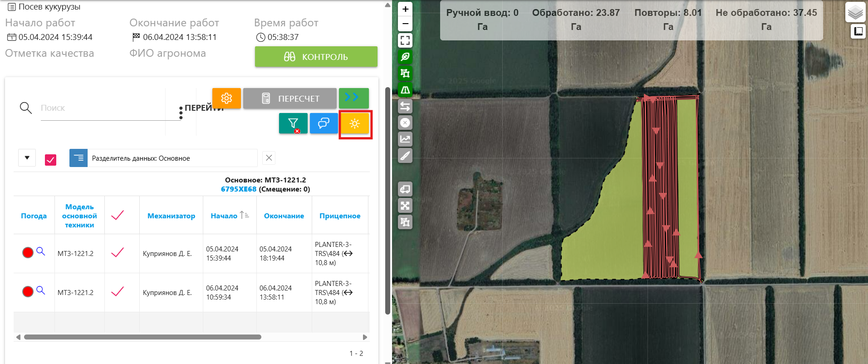
Task: Open comments with the blue chat button
Action: [324, 123]
